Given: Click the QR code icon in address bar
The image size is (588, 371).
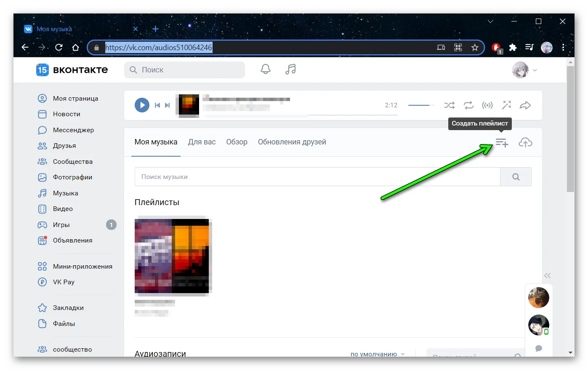Looking at the screenshot, I should click(x=458, y=48).
